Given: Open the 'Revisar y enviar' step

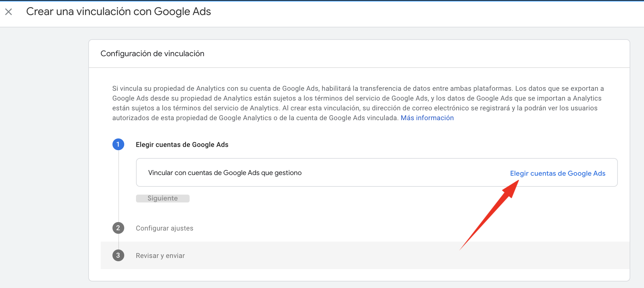Looking at the screenshot, I should (x=161, y=256).
